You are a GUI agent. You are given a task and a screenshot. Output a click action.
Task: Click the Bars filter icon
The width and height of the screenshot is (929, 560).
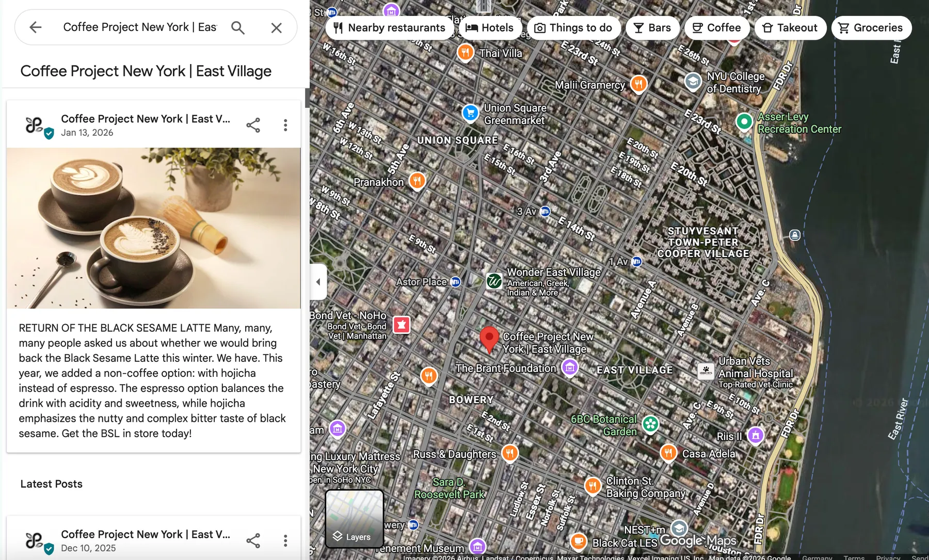click(638, 27)
